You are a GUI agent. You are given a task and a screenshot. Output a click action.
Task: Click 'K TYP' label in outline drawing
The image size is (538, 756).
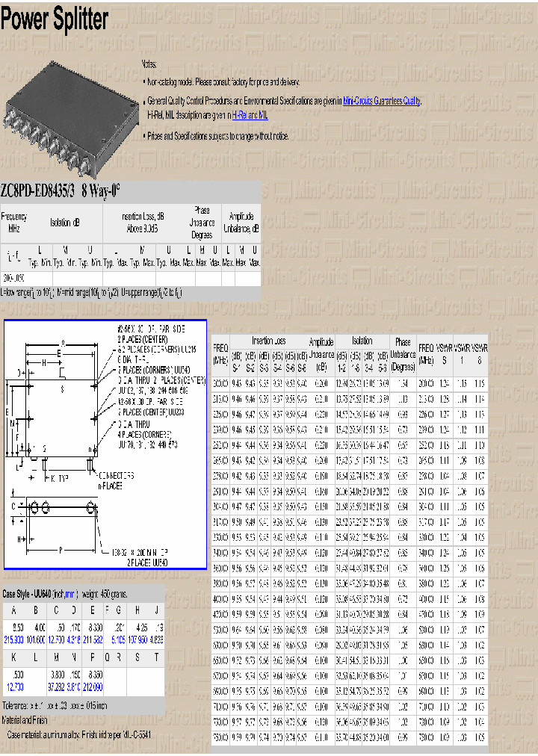[60, 478]
